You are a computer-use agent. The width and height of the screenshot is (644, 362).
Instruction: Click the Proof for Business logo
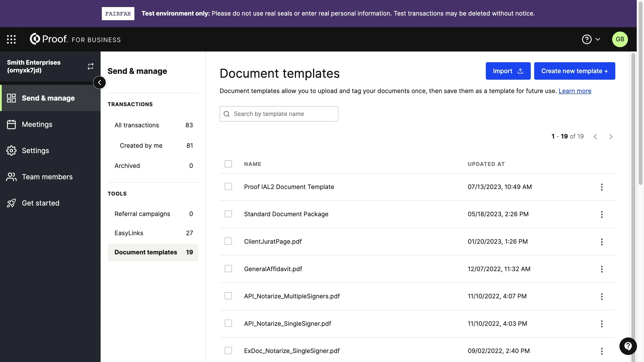coord(75,39)
